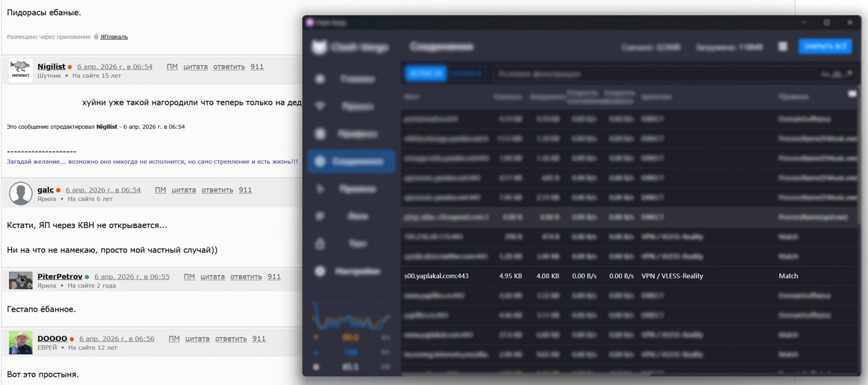
Task: Open Nigilist's user profile link
Action: pos(52,67)
